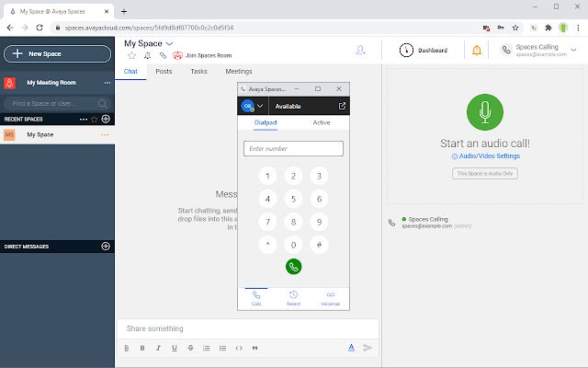Screen dimensions: 588x368
Task: Open the Dashboard
Action: 424,51
